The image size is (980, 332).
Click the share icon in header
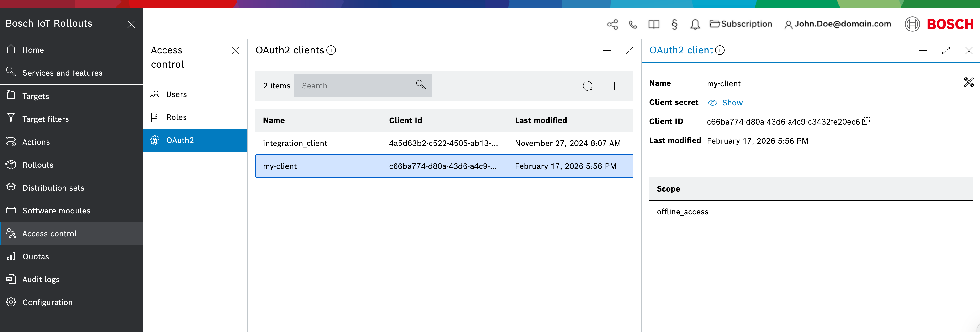coord(612,24)
